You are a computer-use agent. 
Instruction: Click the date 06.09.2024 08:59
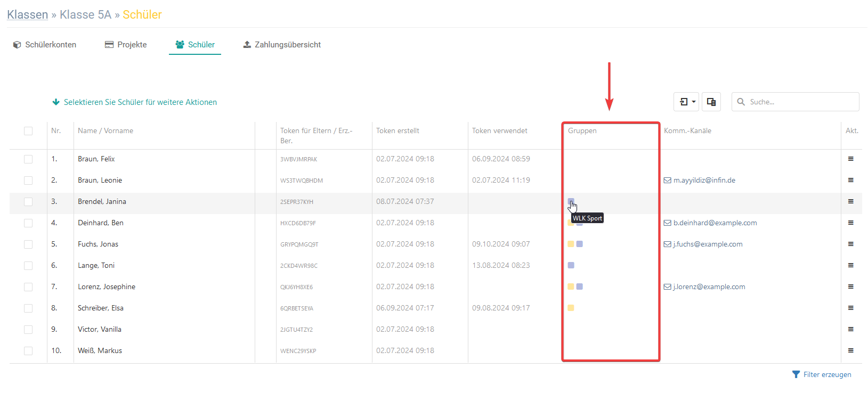pos(501,159)
